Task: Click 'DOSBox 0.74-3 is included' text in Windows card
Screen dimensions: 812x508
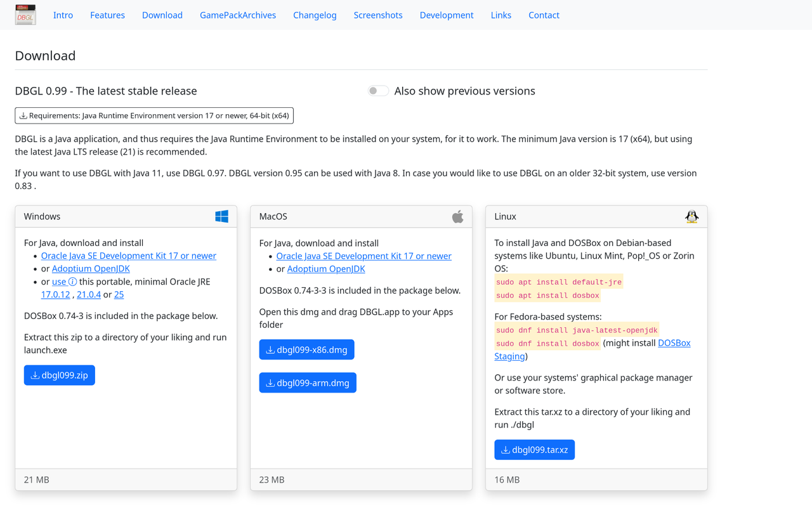Action: pos(121,316)
